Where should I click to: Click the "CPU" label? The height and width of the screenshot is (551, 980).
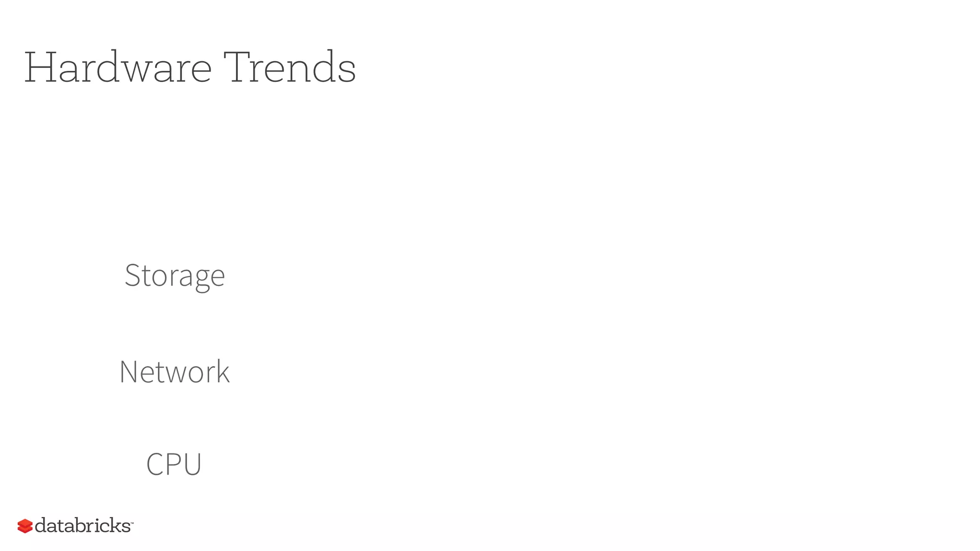pyautogui.click(x=174, y=464)
